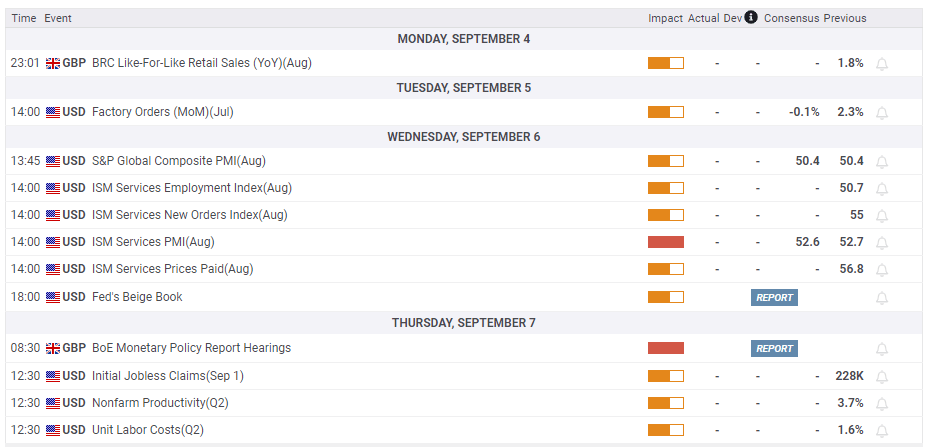Open REPORT for BoE Monetary Policy Hearings
This screenshot has height=447, width=925.
click(x=774, y=348)
